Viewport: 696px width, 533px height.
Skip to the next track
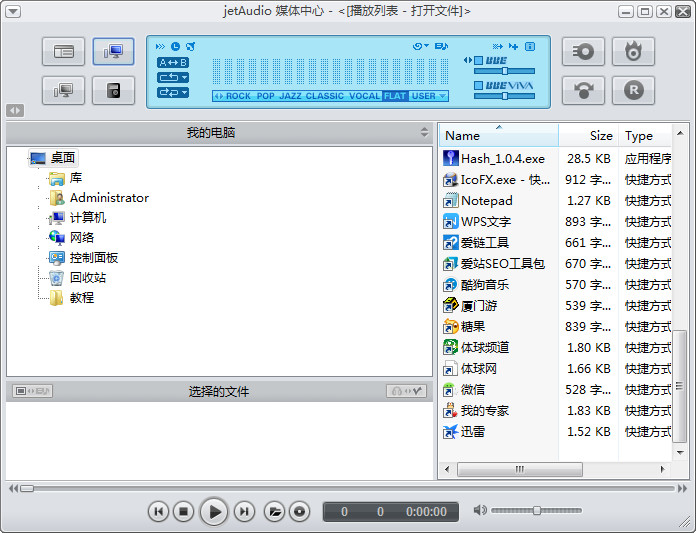click(244, 512)
